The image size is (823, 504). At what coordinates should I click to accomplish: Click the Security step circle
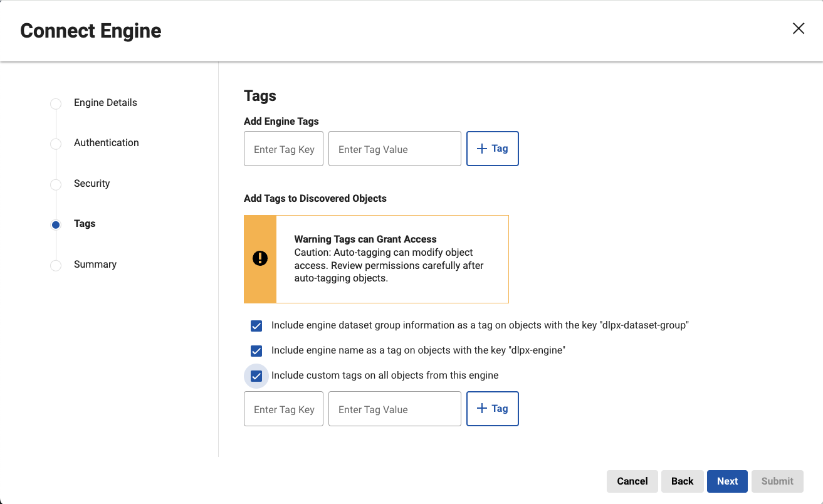coord(56,184)
